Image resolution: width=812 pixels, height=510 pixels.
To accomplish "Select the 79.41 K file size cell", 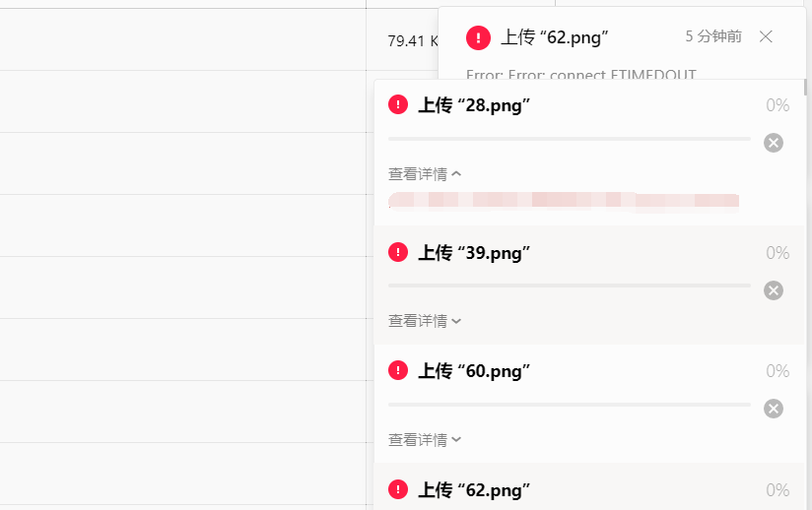I will (x=413, y=41).
